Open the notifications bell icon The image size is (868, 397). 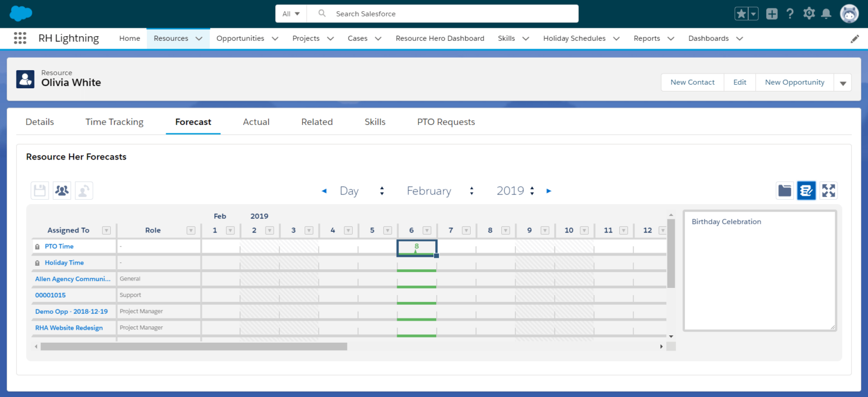826,13
